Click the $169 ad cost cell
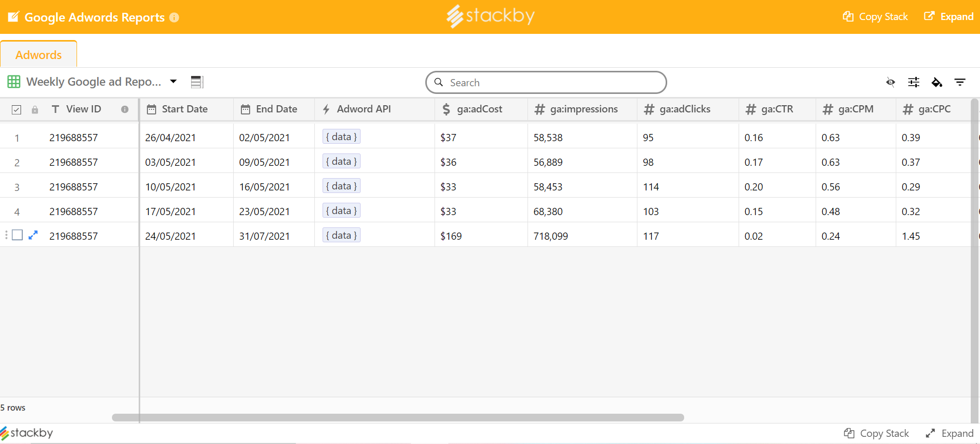980x444 pixels. click(x=481, y=236)
